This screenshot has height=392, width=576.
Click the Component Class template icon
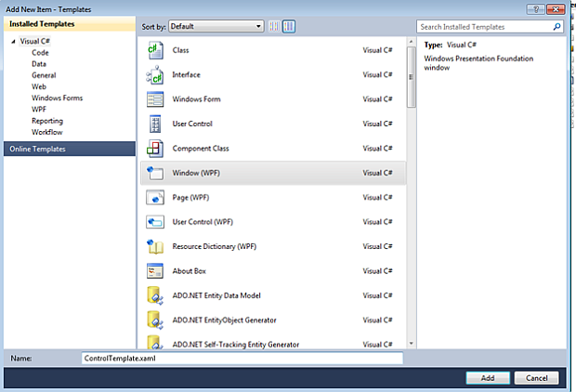[x=155, y=149]
